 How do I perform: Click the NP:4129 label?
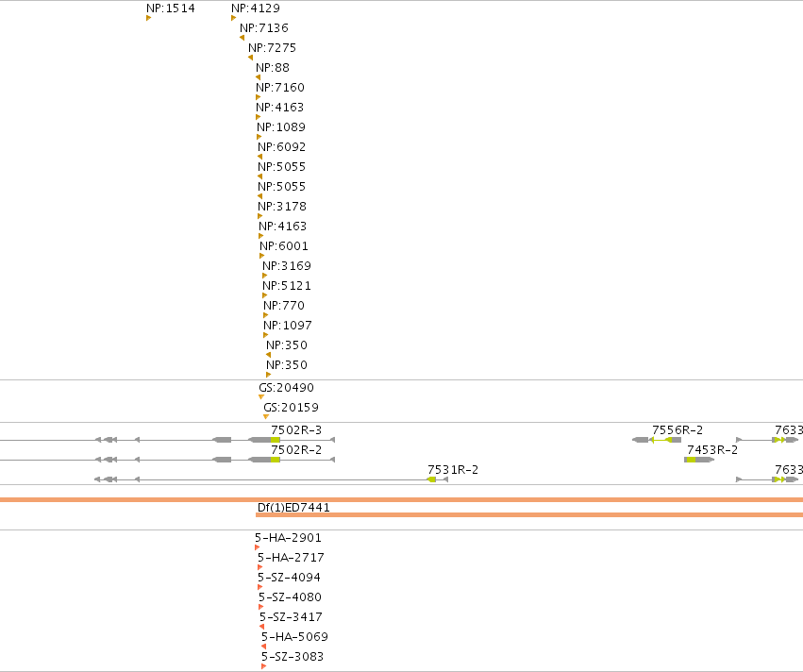tap(256, 8)
